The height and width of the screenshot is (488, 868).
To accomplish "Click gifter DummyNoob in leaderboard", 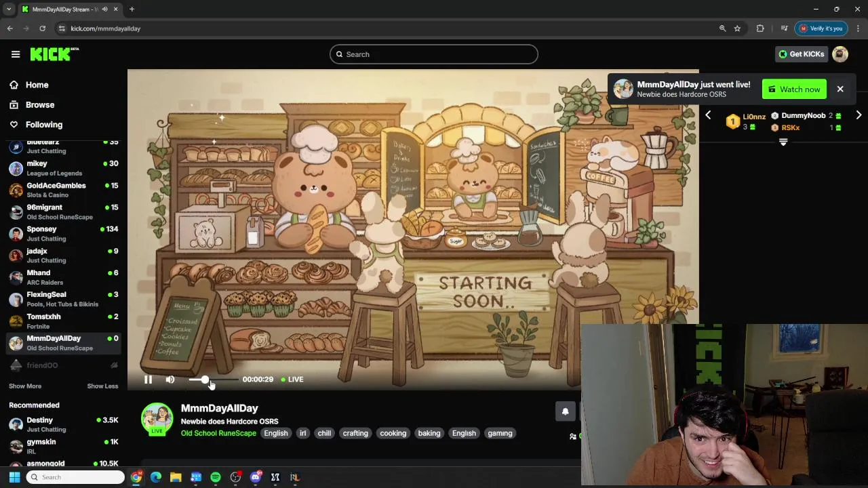I will (803, 116).
